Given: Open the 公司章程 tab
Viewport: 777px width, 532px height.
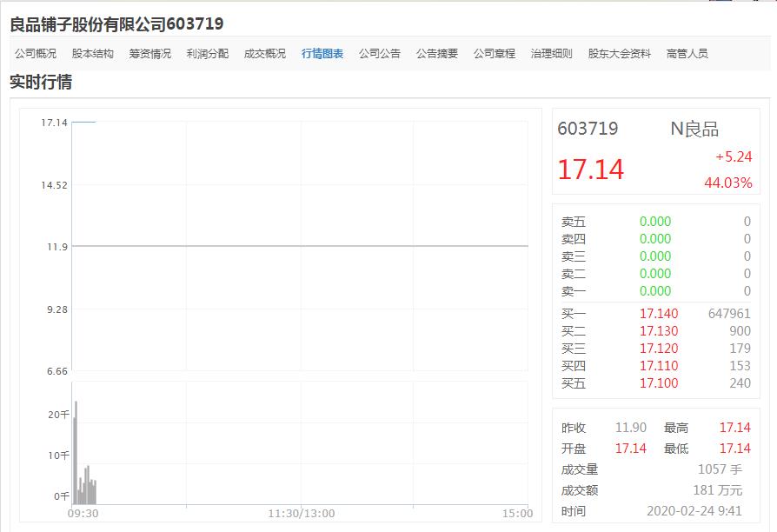Looking at the screenshot, I should [x=494, y=54].
